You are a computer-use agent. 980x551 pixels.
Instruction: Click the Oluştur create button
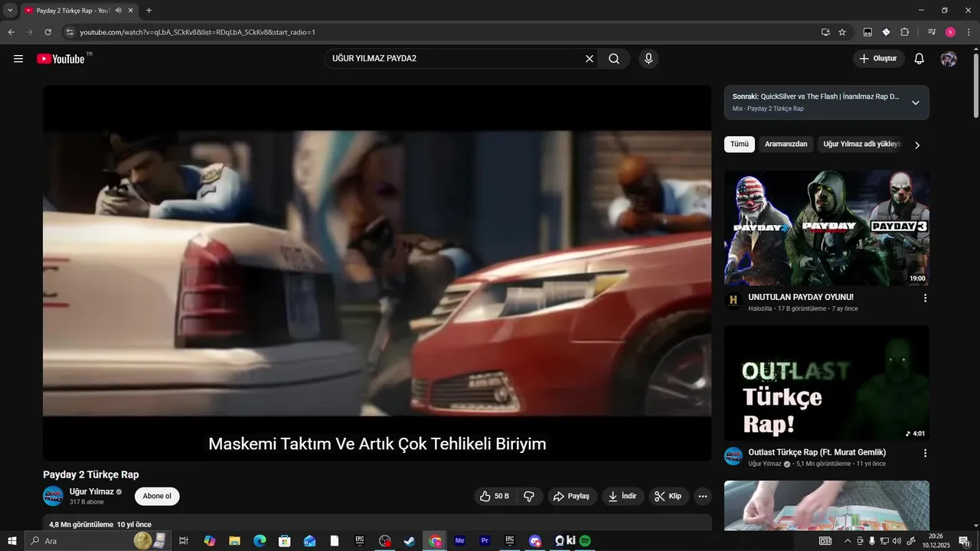click(x=879, y=59)
